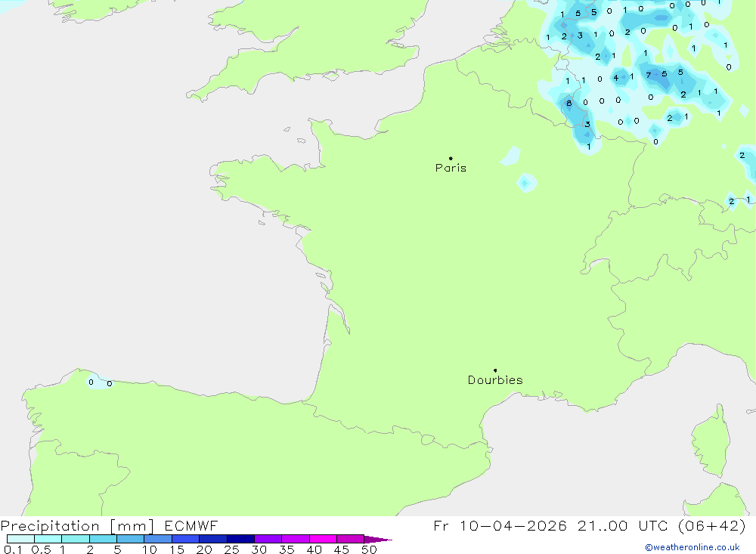Click the ECMWF model name label
This screenshot has height=554, width=756.
pos(191,526)
